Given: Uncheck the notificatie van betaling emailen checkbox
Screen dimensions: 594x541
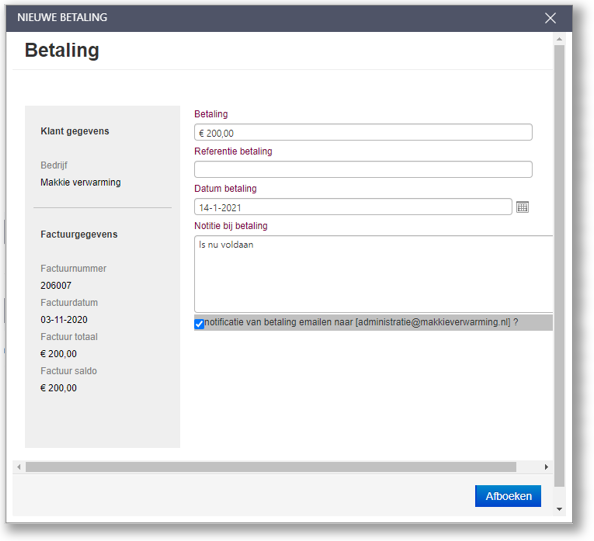Looking at the screenshot, I should click(x=199, y=324).
